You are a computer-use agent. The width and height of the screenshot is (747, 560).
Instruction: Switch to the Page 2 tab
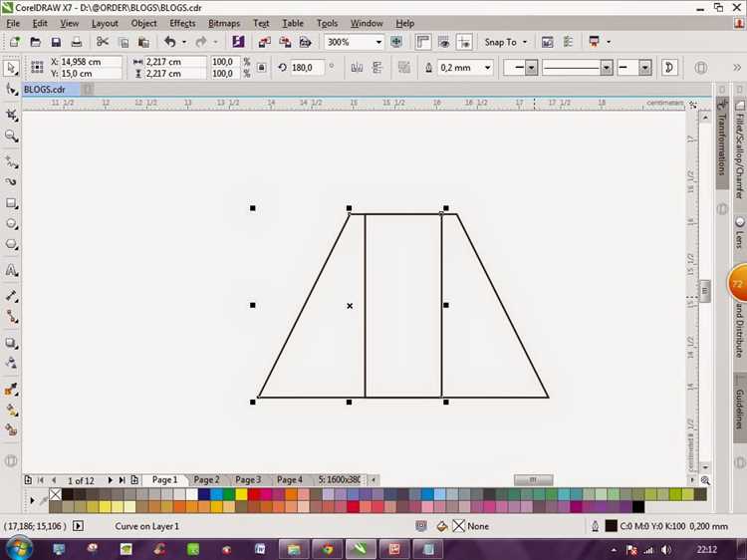[206, 480]
